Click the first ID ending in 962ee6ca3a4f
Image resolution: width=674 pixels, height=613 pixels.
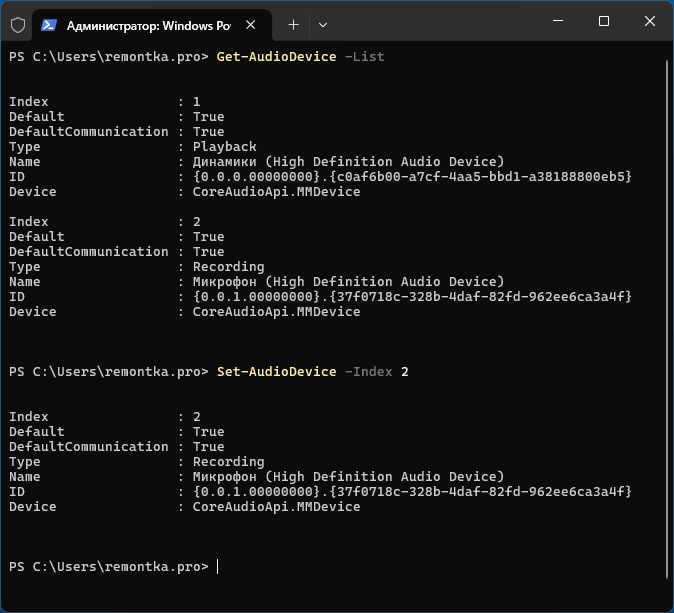tap(412, 297)
